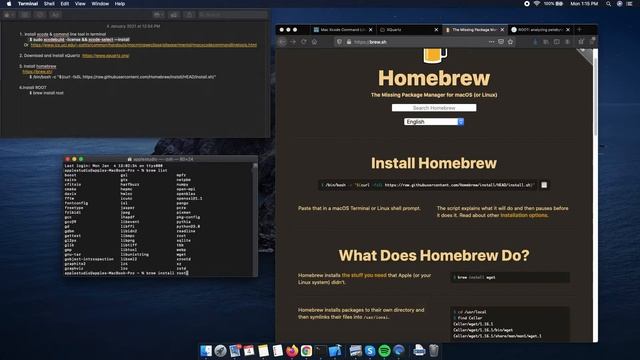This screenshot has height=360, width=640.
Task: Open Spotlight search in the menu bar
Action: (x=608, y=4)
